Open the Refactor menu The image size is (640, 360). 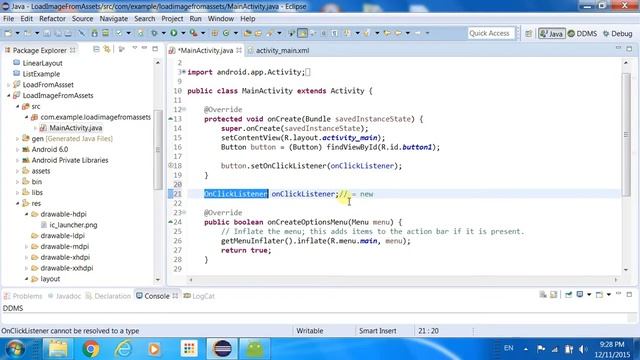click(52, 18)
